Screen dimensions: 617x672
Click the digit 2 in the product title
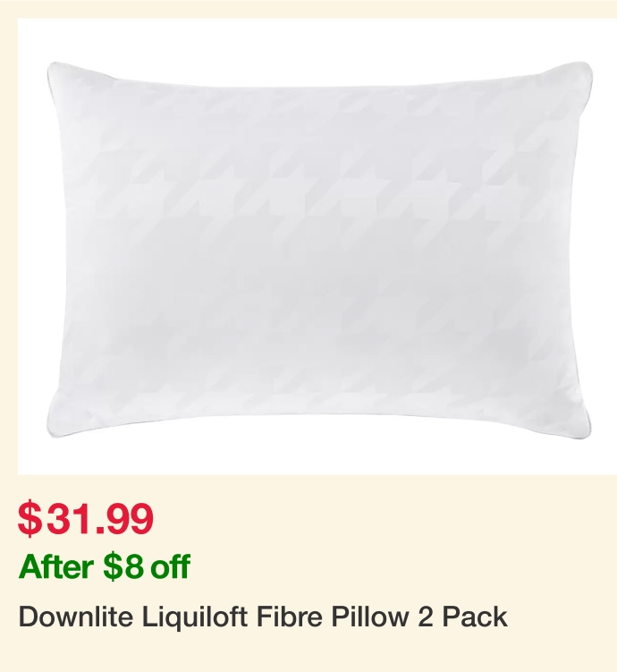pyautogui.click(x=425, y=617)
